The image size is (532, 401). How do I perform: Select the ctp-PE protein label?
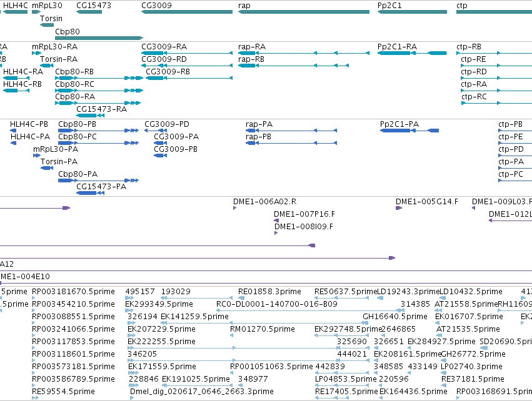[x=511, y=137]
